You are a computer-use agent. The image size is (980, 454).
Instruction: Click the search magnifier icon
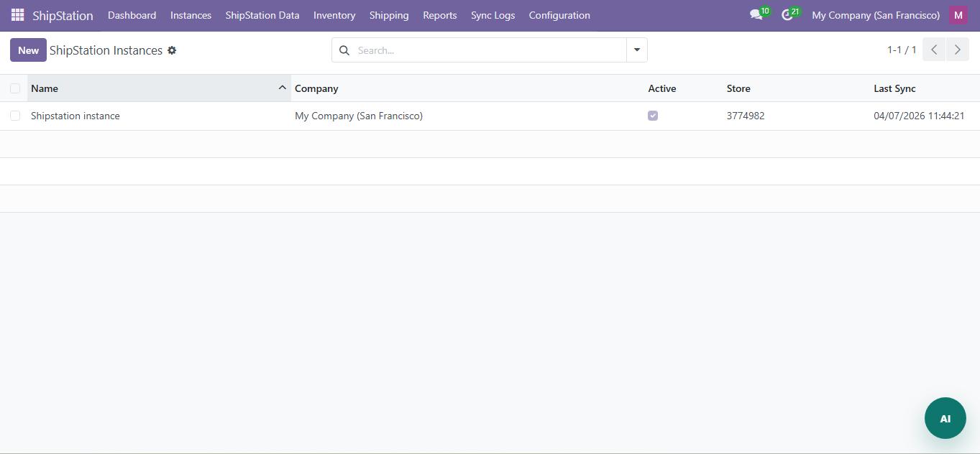[x=344, y=50]
